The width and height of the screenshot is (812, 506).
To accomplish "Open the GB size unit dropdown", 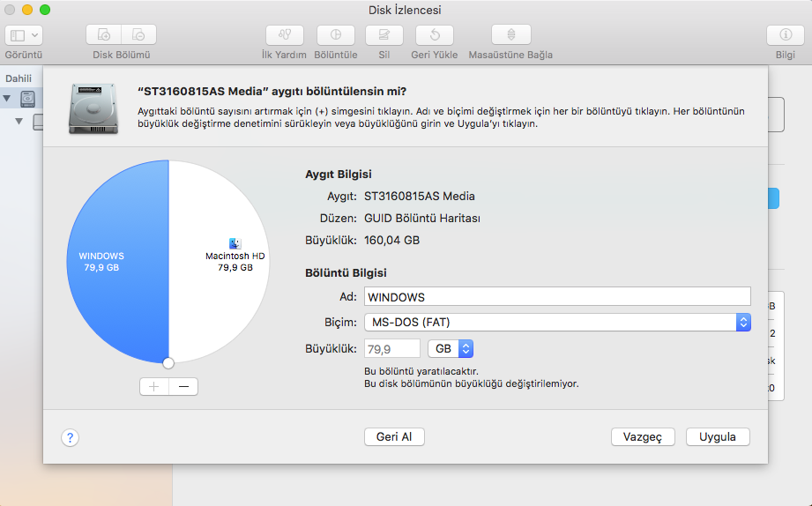I will point(451,349).
